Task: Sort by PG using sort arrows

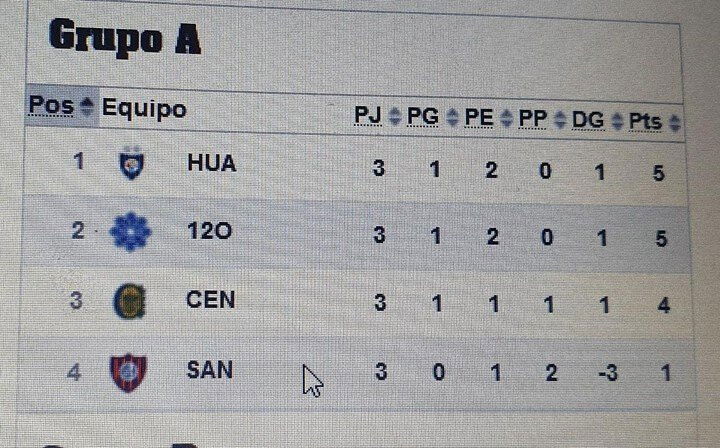Action: tap(452, 118)
